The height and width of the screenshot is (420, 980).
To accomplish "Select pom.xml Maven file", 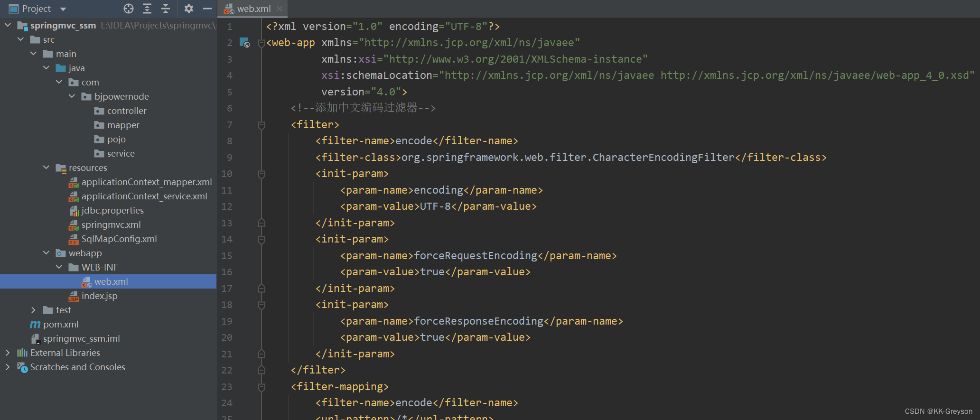I will click(x=61, y=324).
